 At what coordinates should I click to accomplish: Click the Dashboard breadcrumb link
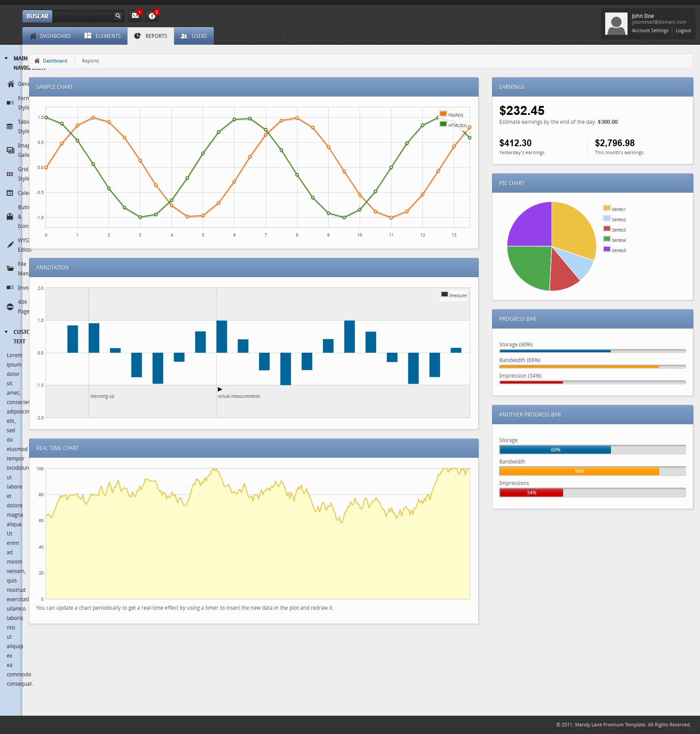[x=55, y=61]
